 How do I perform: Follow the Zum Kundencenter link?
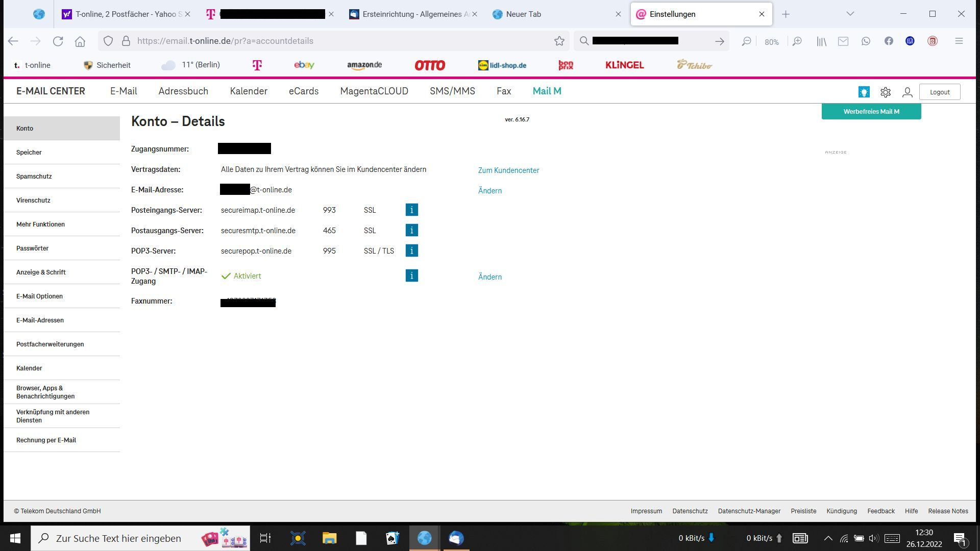[x=508, y=170]
